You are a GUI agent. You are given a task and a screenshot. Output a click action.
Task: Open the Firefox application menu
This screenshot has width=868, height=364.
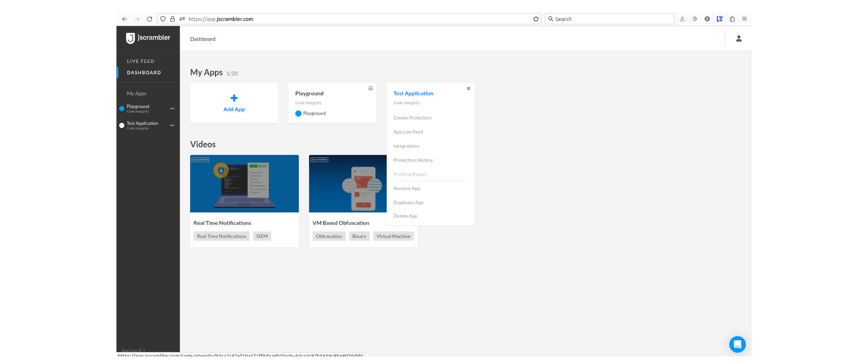point(745,19)
